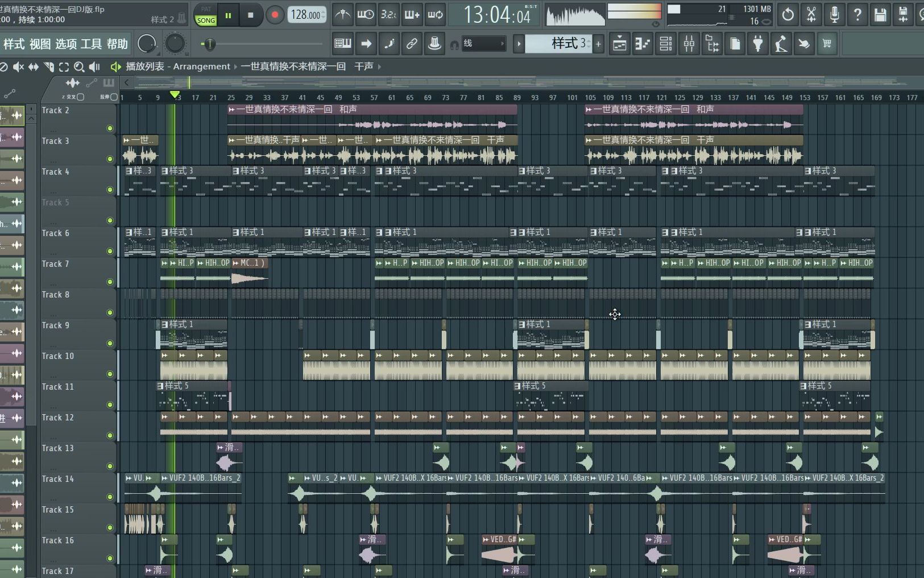Toggle the metronome icon
924x578 pixels.
click(x=342, y=15)
